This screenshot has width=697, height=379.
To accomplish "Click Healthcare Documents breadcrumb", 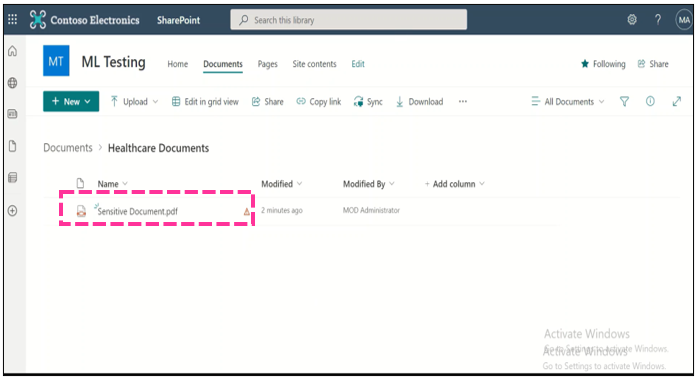I will click(x=158, y=148).
